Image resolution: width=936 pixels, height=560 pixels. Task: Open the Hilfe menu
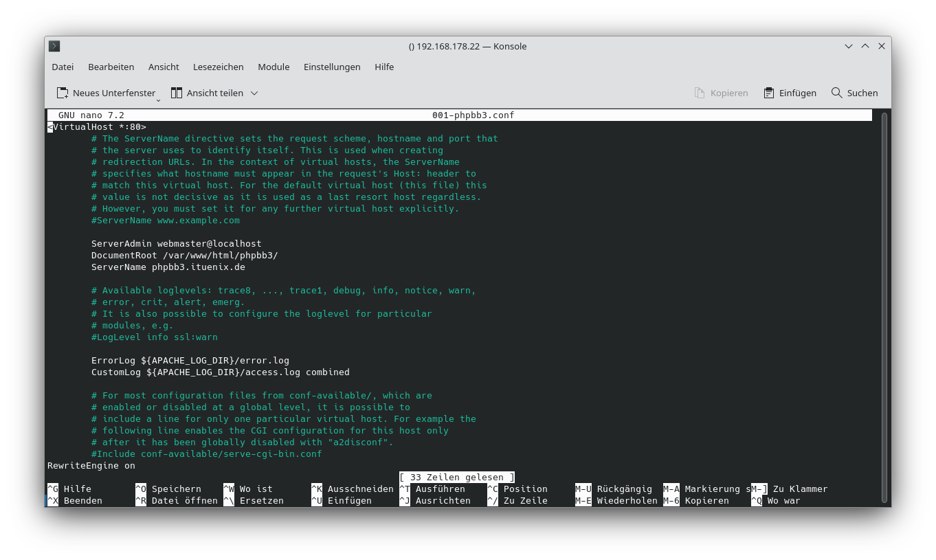[x=384, y=67]
